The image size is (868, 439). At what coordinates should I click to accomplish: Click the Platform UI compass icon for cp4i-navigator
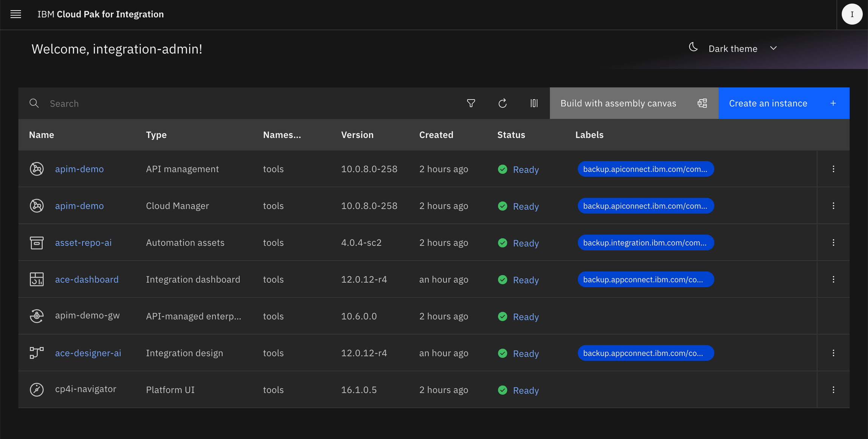(37, 389)
